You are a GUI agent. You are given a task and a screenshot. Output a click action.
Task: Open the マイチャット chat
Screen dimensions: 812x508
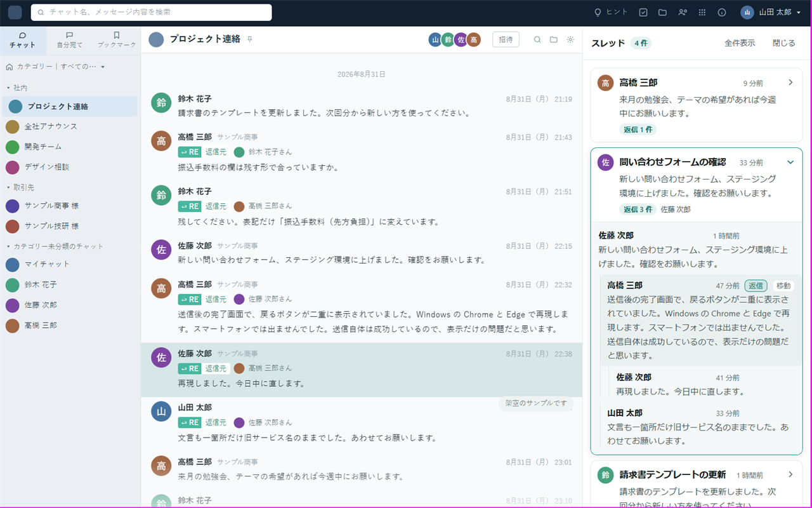70,264
